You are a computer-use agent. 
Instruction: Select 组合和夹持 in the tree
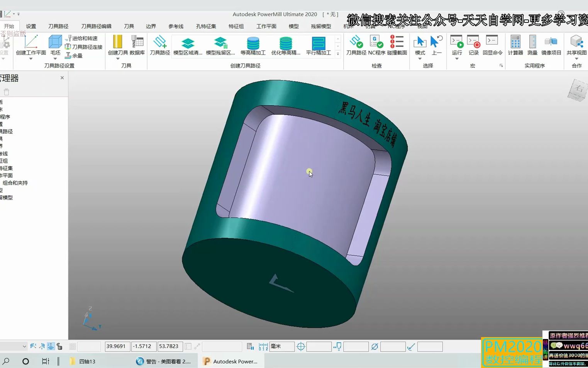15,183
